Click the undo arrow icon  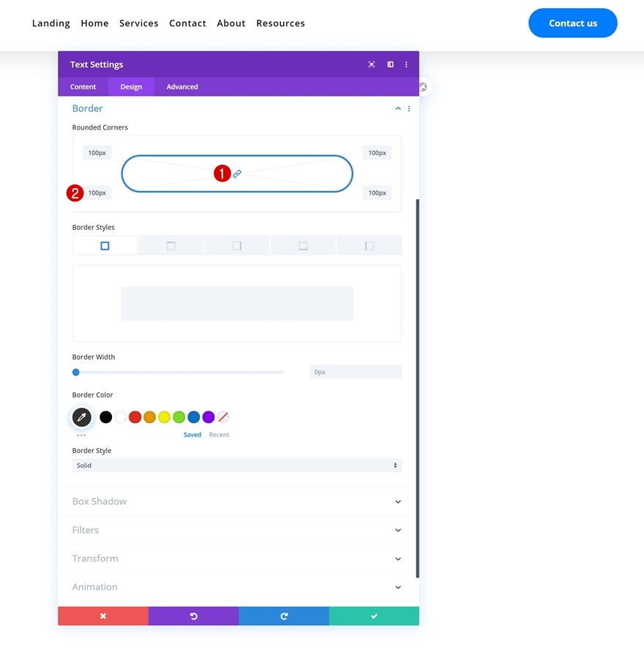[x=193, y=616]
